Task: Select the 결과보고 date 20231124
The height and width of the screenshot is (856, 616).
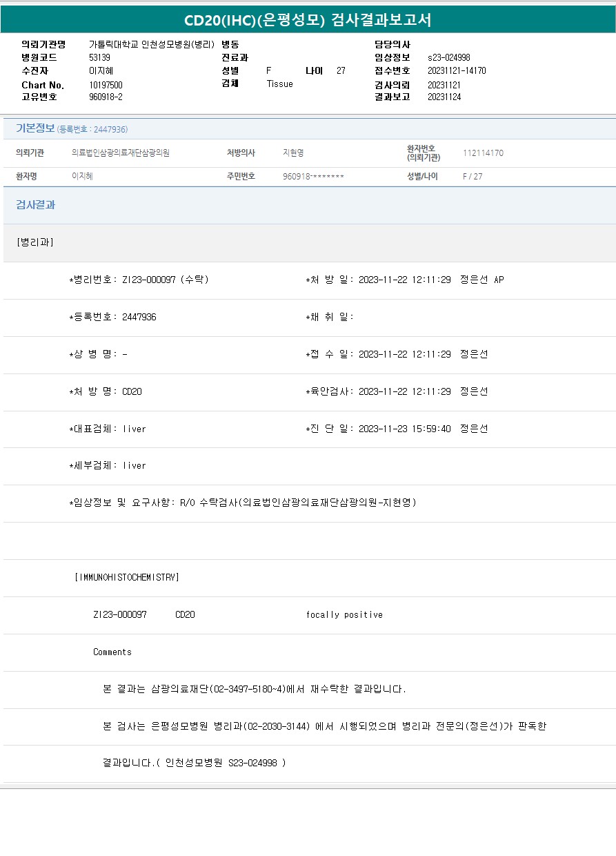Action: coord(444,97)
